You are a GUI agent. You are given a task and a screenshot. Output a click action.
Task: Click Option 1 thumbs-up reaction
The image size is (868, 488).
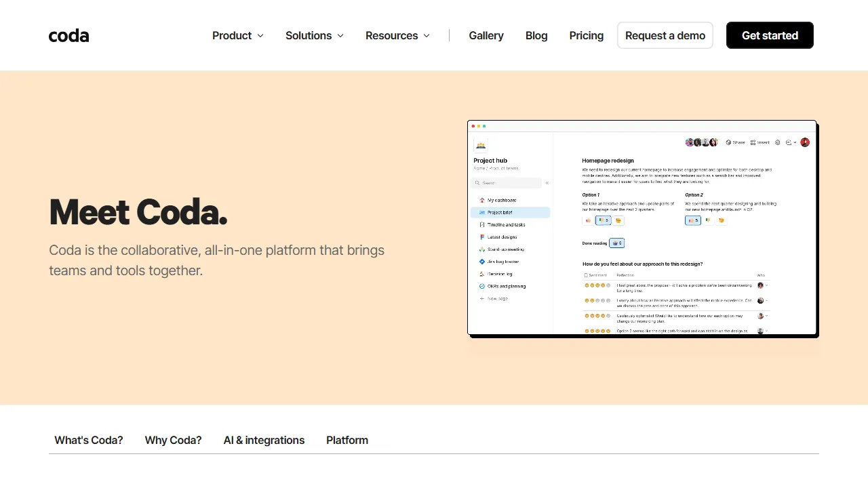(588, 220)
